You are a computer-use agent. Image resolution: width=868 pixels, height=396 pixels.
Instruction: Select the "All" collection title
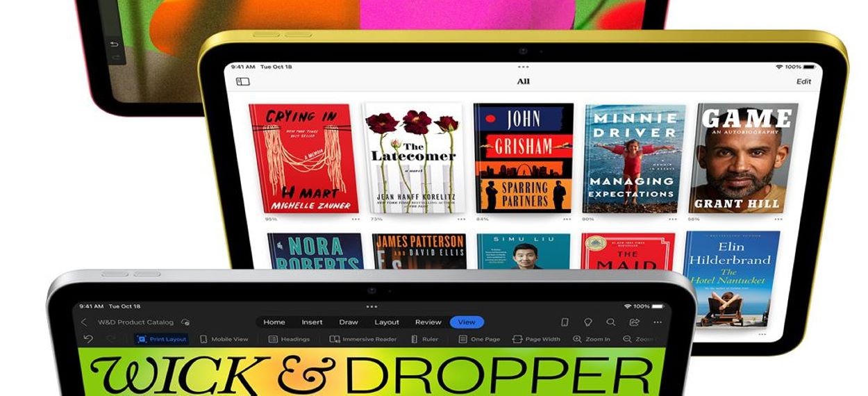524,81
